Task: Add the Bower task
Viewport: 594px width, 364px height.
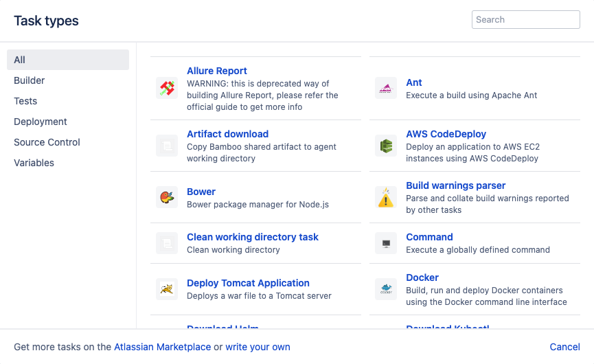Action: point(201,192)
